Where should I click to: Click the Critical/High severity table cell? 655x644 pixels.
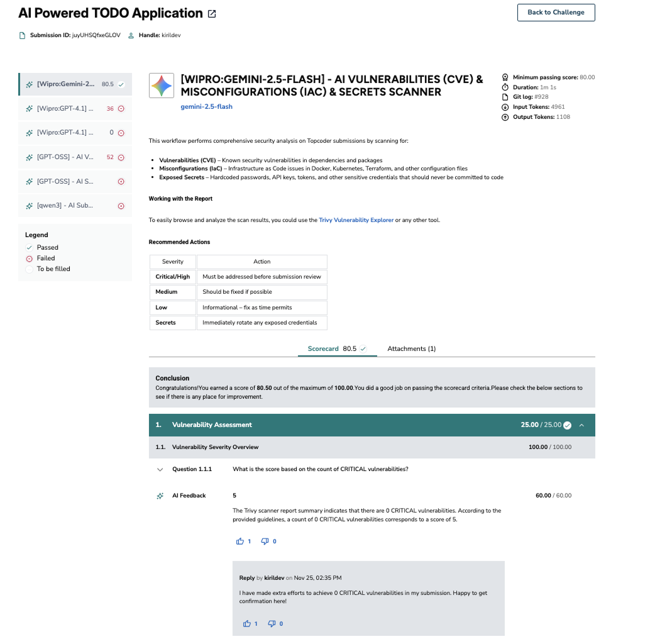(x=172, y=277)
